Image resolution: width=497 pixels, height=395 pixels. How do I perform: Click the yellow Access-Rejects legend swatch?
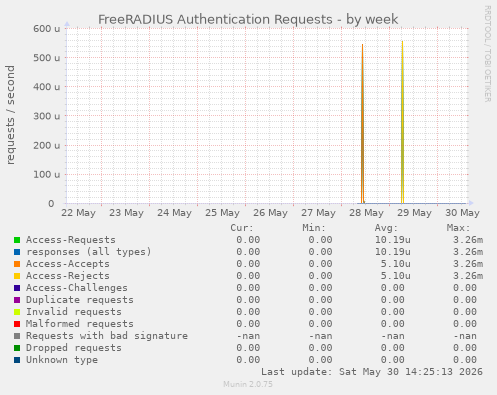[x=17, y=276]
